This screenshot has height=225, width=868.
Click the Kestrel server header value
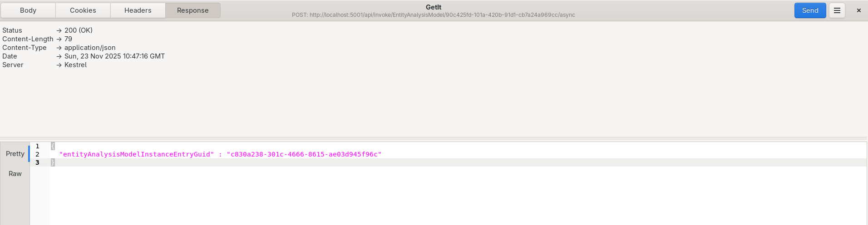[x=75, y=65]
